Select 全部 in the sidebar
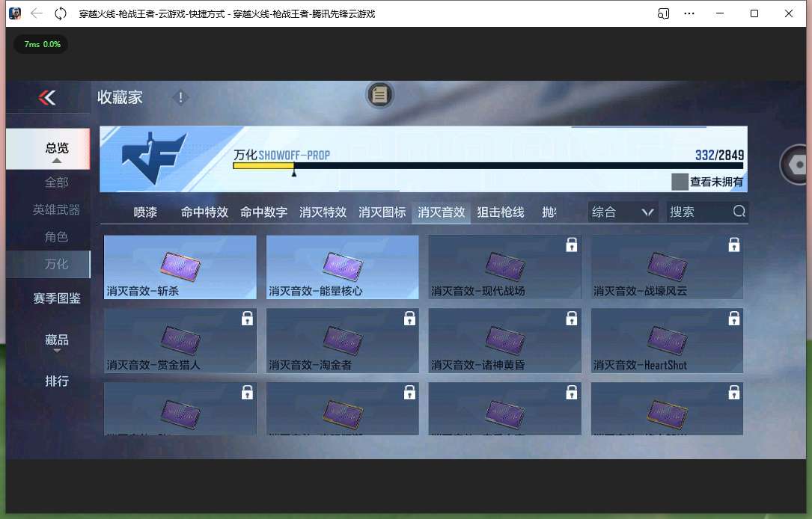Viewport: 812px width, 519px height. point(56,182)
